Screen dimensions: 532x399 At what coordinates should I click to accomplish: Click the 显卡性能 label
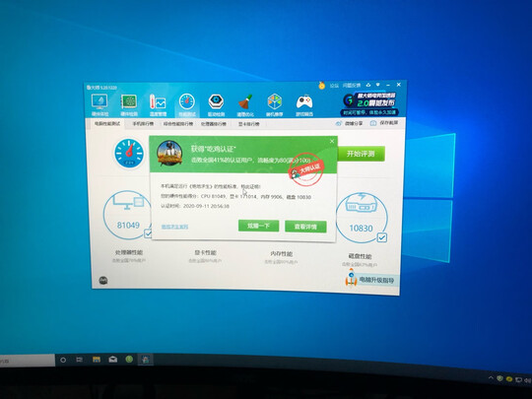tap(205, 253)
